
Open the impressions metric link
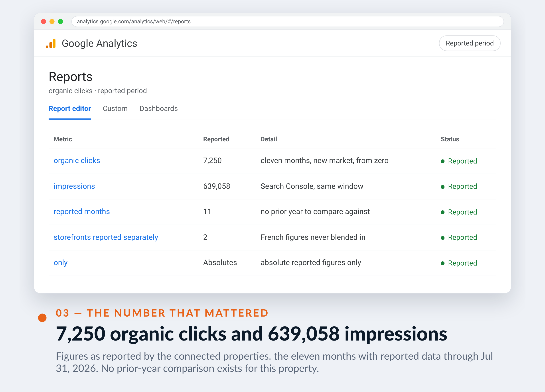(74, 186)
